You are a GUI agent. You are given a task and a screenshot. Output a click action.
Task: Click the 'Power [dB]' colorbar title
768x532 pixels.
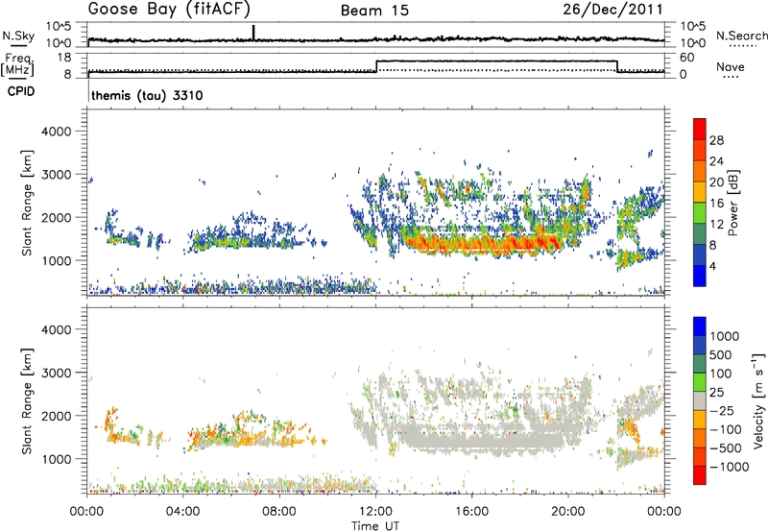tap(732, 203)
